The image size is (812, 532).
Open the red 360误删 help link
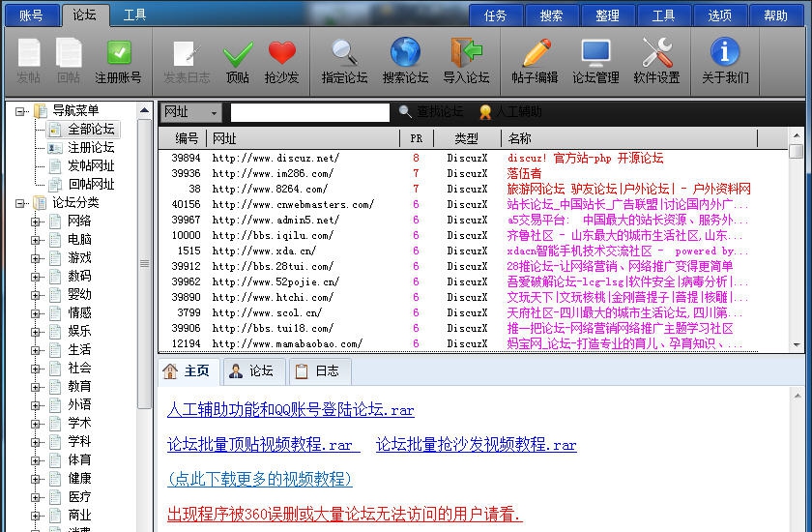point(345,514)
